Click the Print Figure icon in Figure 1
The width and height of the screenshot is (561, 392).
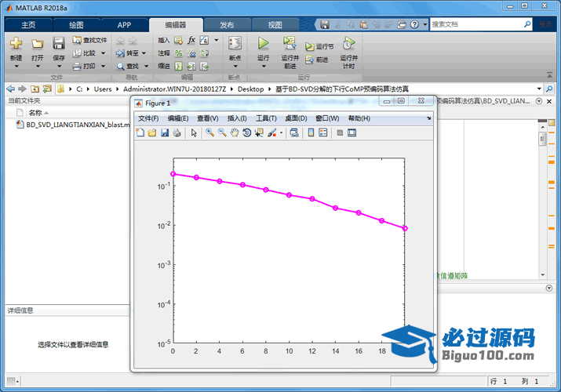(x=177, y=133)
